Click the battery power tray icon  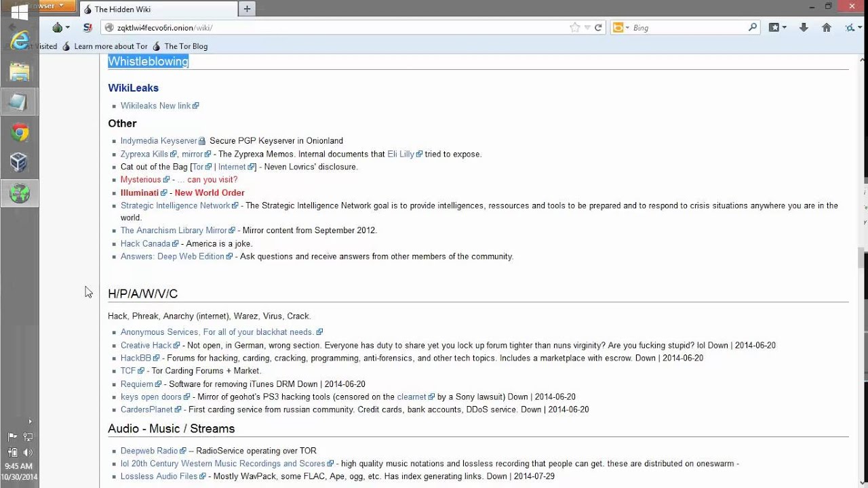[x=12, y=452]
